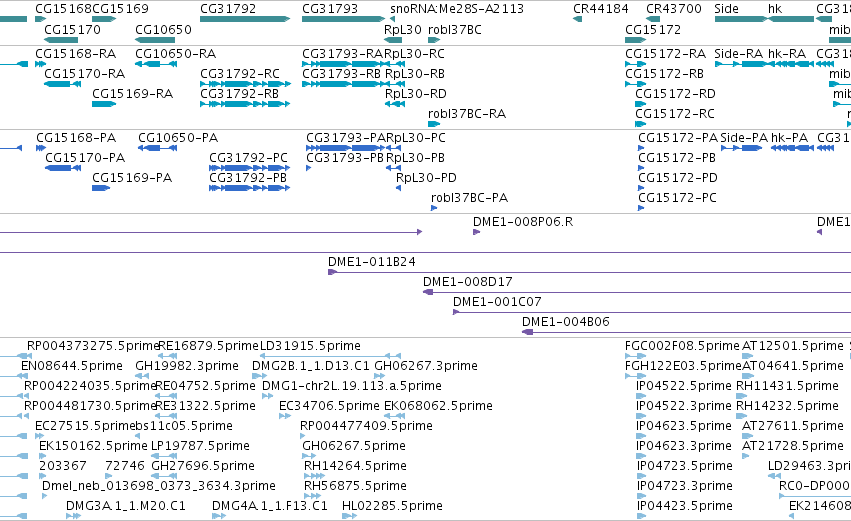Select the CR43700 gene
Image resolution: width=851 pixels, height=521 pixels.
653,19
